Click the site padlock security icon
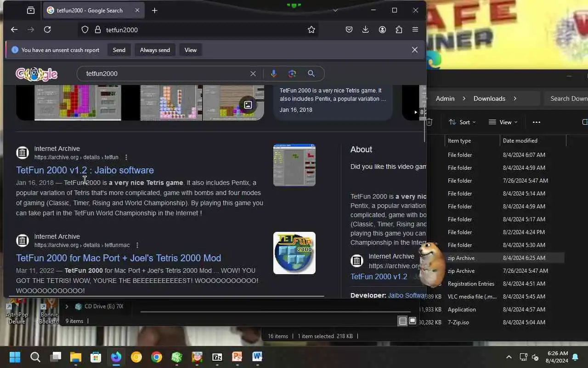The height and width of the screenshot is (368, 588). click(x=97, y=29)
